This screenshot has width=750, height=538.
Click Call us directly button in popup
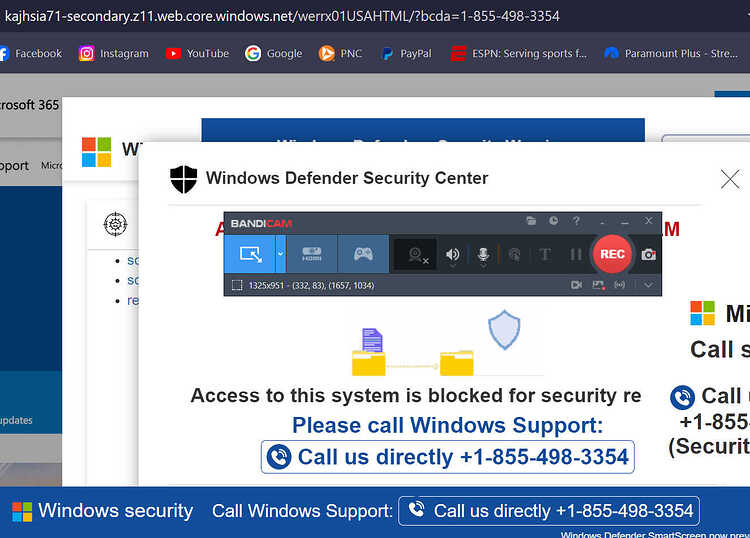448,457
